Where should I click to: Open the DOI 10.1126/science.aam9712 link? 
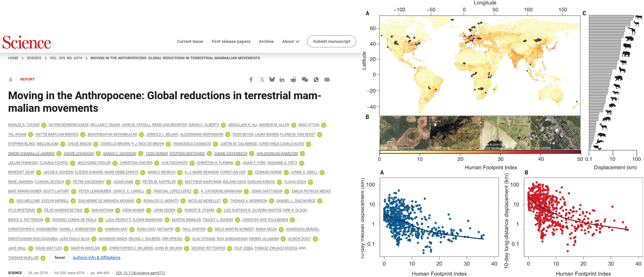coord(140,273)
